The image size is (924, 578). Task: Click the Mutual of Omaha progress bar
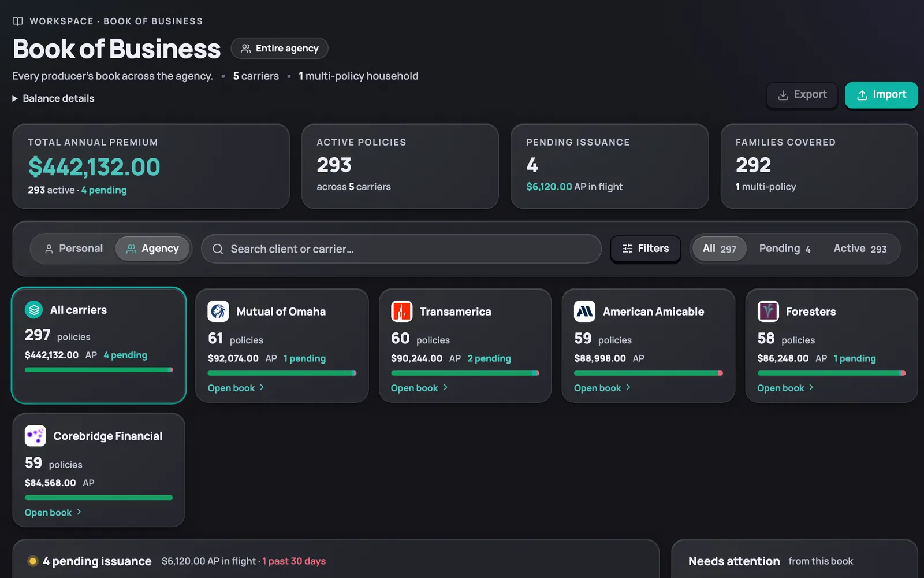click(x=282, y=373)
